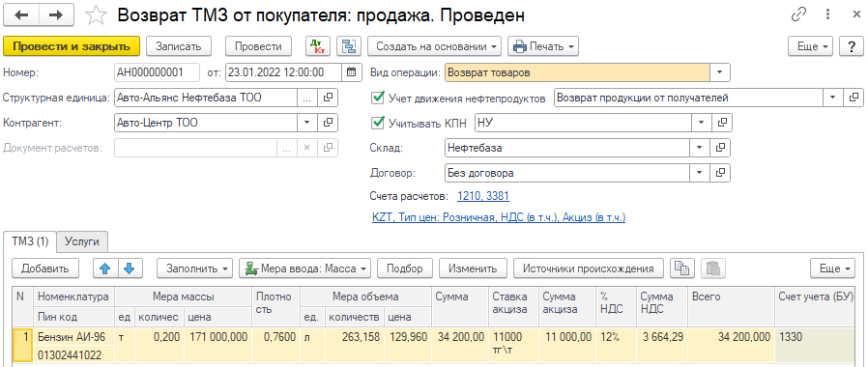Image resolution: width=868 pixels, height=367 pixels.
Task: Open Заполнить dropdown in table toolbar
Action: click(194, 268)
